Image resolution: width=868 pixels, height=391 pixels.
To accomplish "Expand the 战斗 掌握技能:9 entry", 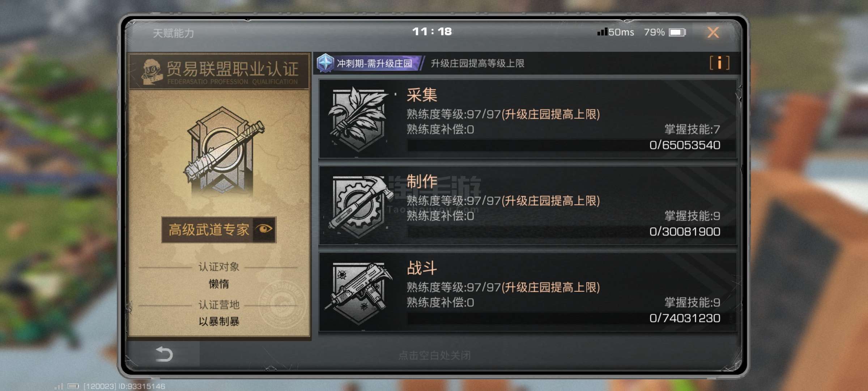I will 692,302.
